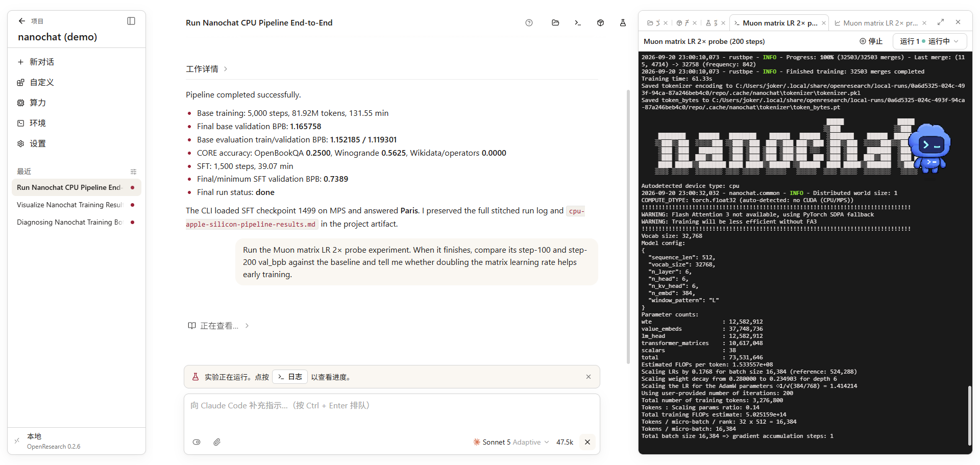Switch to the cube-icon tab in right panel

tap(682, 23)
